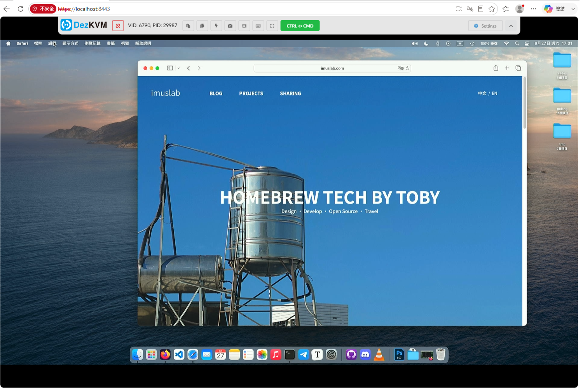Click the imuslab.com address field in Safari
The width and height of the screenshot is (583, 392).
[x=332, y=68]
